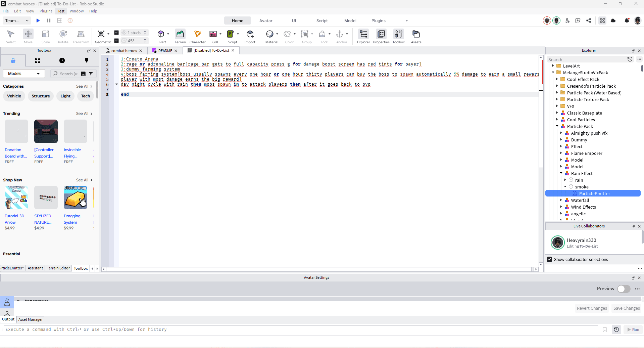Click the Share icon in top bar
The image size is (644, 348).
click(589, 20)
